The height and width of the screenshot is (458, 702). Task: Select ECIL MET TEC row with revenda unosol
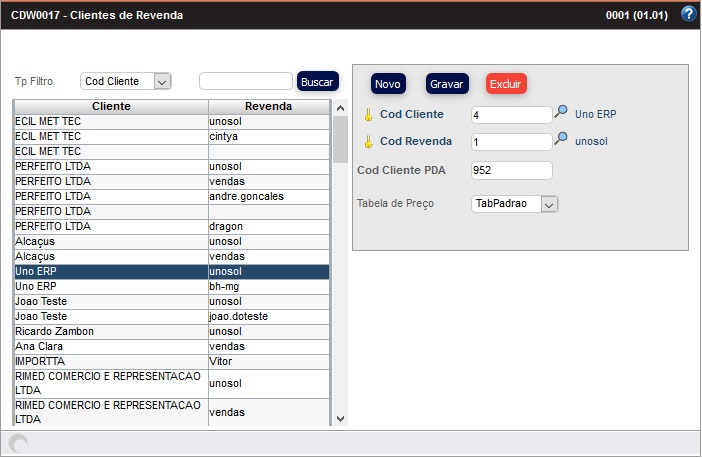pyautogui.click(x=172, y=122)
